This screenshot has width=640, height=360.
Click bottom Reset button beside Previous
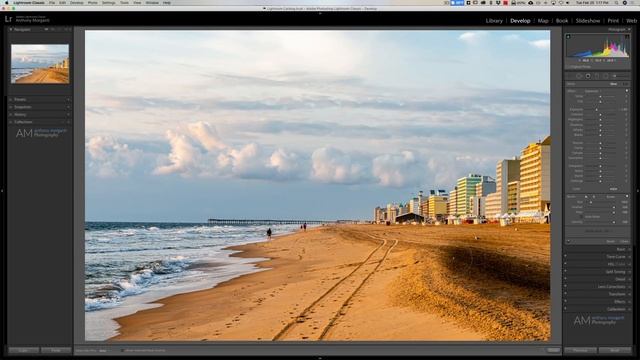[615, 350]
